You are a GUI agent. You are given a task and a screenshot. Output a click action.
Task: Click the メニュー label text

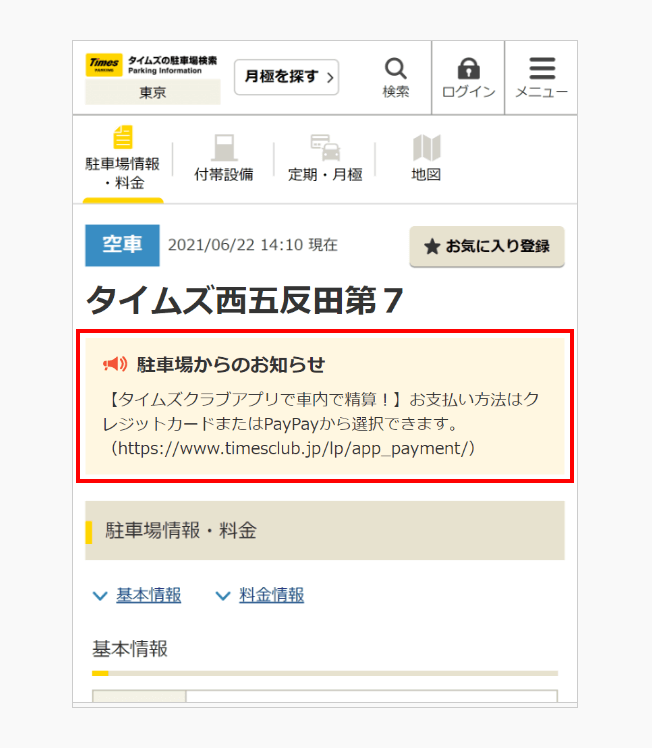coord(541,92)
